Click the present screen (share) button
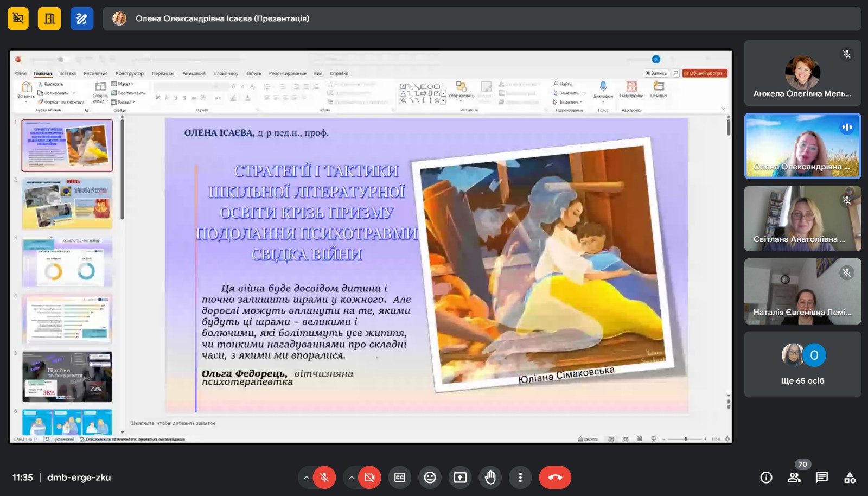The height and width of the screenshot is (496, 868). tap(460, 478)
